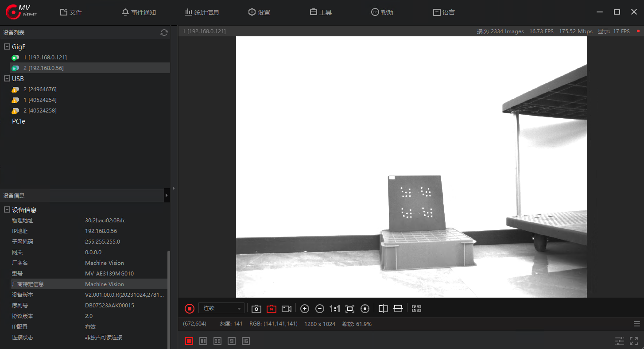Zoom in on the image preview

click(304, 308)
